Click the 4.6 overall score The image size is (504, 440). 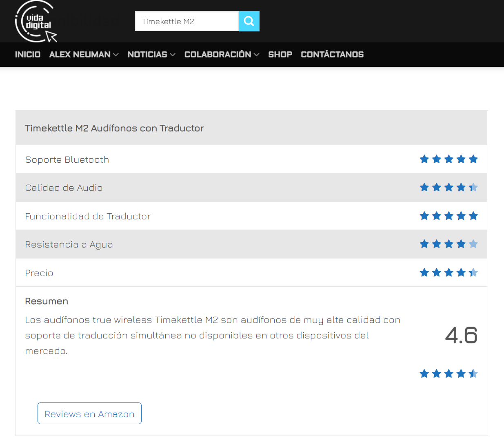[x=461, y=336]
